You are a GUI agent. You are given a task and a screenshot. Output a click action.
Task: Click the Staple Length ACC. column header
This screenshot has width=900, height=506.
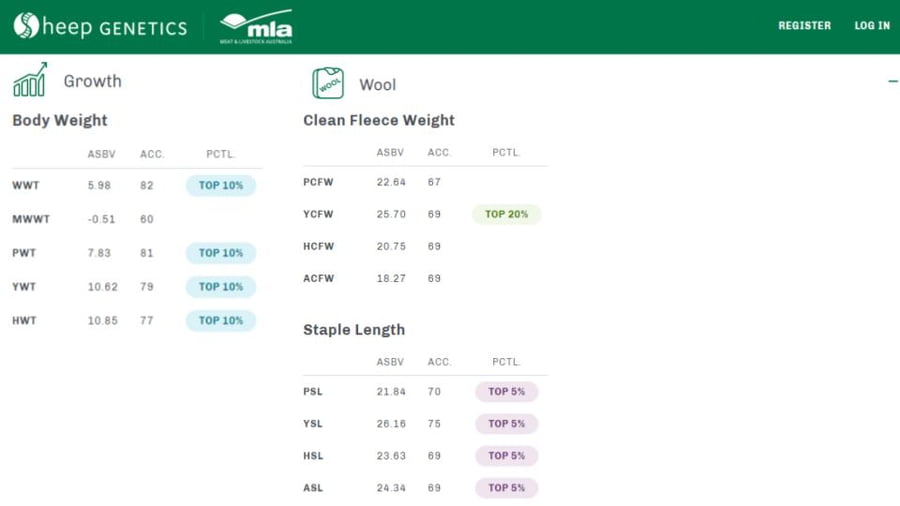click(439, 362)
